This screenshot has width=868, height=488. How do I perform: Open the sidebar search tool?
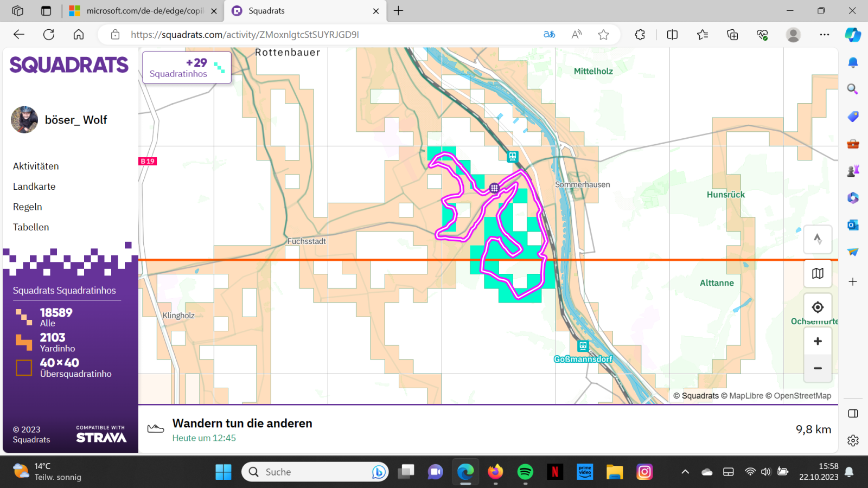point(853,89)
